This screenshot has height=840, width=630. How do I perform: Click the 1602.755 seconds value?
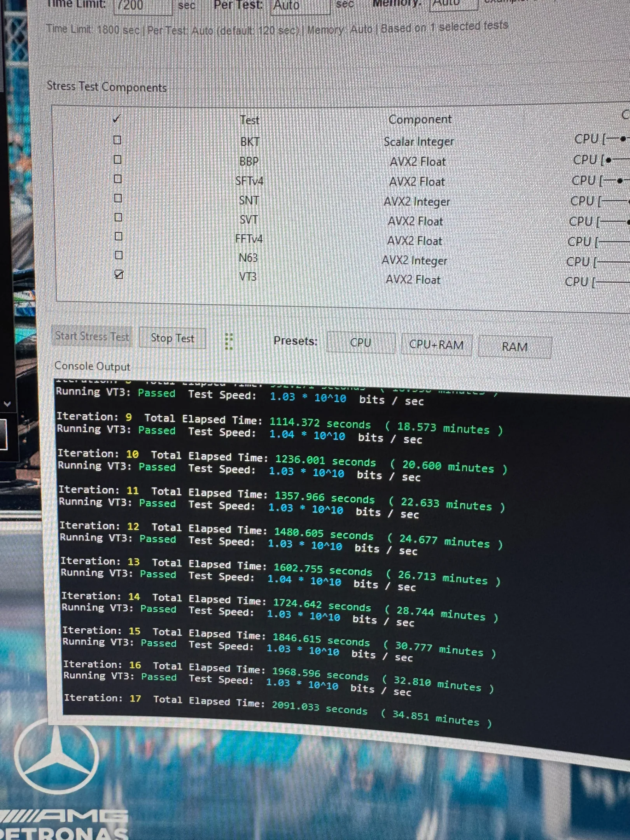click(322, 570)
